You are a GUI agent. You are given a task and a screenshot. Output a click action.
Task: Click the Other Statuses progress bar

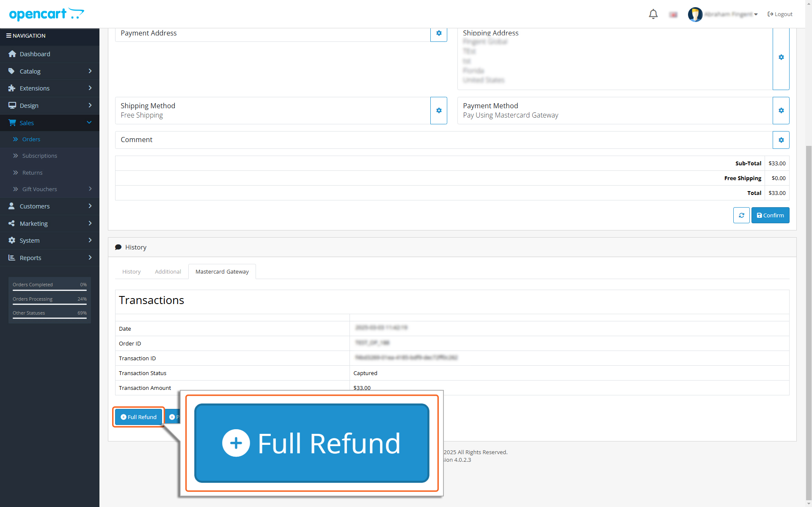click(50, 318)
